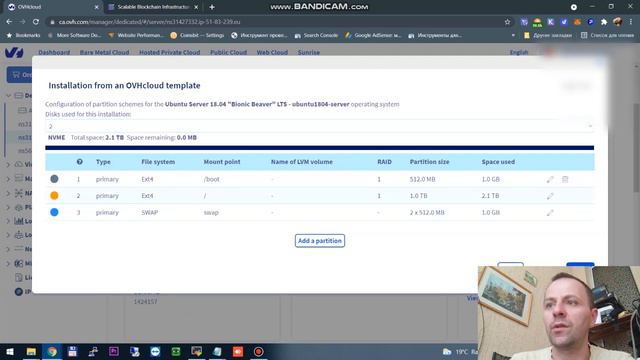Open the Coinsbit — Settings bookmark
Image resolution: width=640 pixels, height=360 pixels.
click(x=197, y=36)
